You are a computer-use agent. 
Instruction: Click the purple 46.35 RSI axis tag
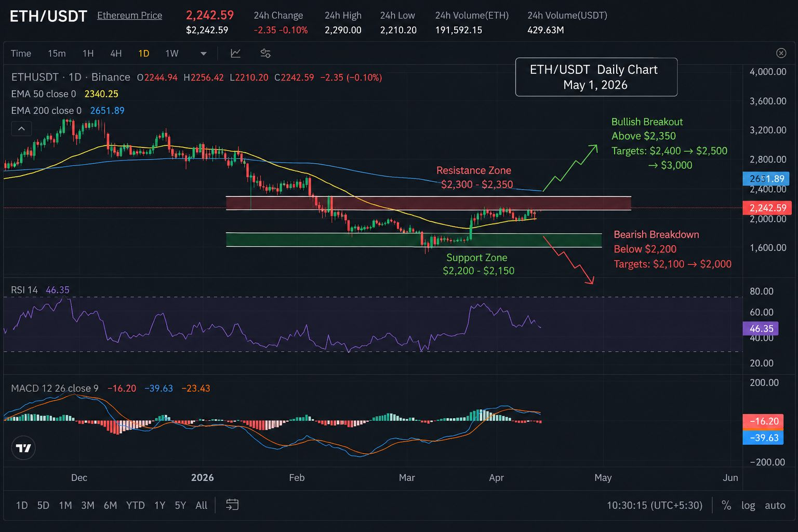[761, 328]
